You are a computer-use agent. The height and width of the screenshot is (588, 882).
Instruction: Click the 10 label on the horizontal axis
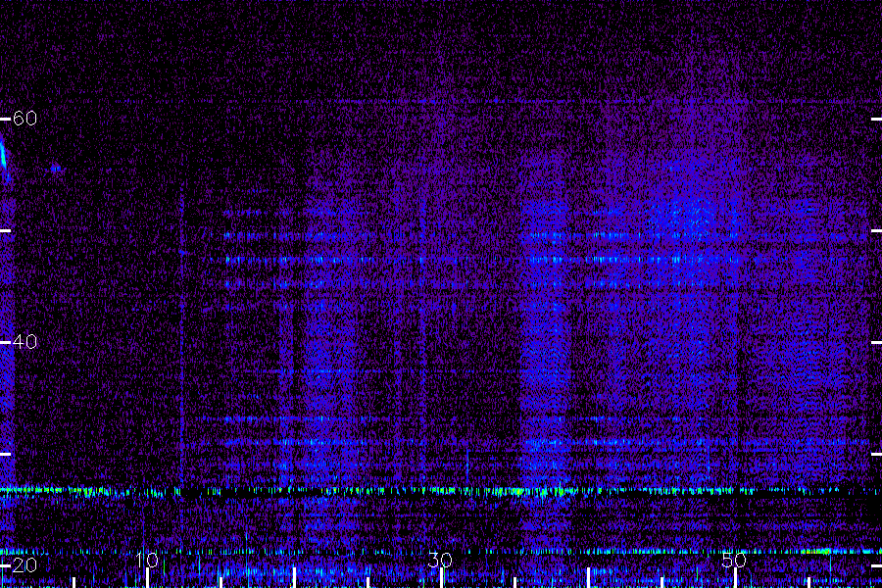click(x=147, y=560)
